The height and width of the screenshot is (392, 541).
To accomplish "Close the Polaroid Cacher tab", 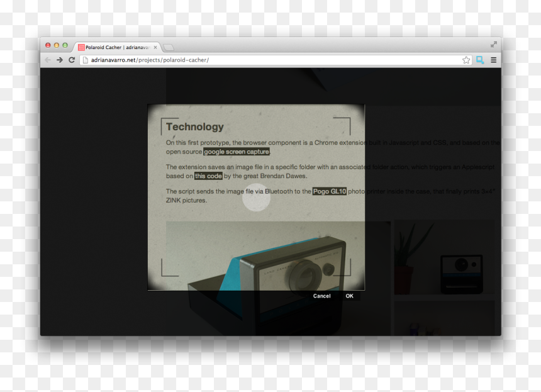I will [x=155, y=47].
